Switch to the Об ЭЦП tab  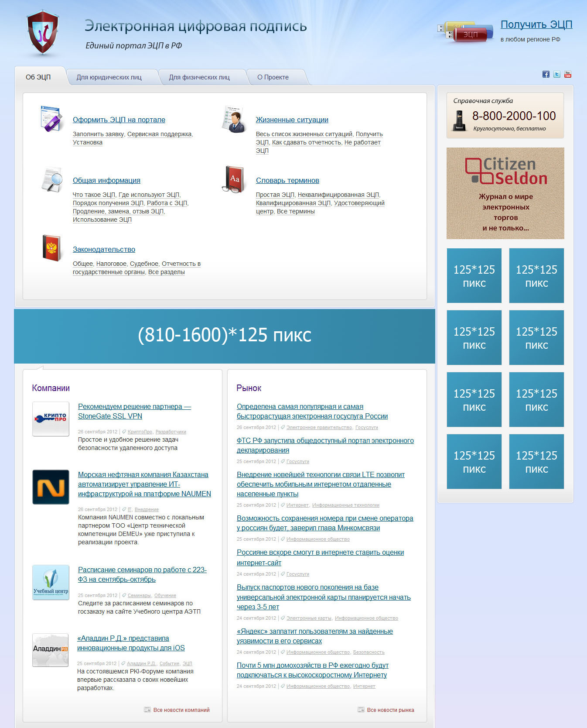click(38, 77)
